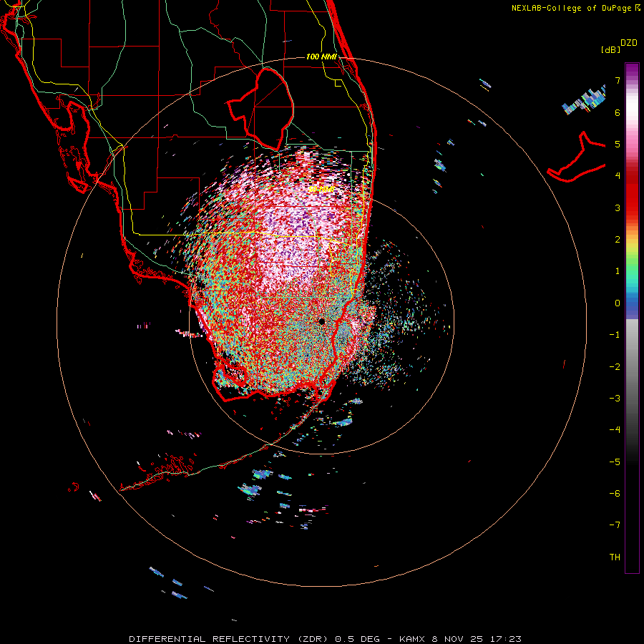Click purple top segment of color bar
The height and width of the screenshot is (644, 644).
[632, 70]
